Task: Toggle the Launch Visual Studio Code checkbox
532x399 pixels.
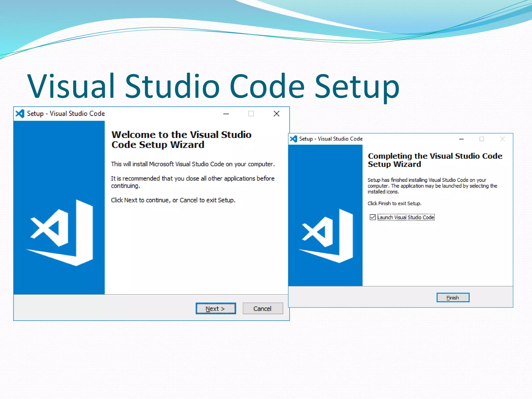Action: (373, 217)
